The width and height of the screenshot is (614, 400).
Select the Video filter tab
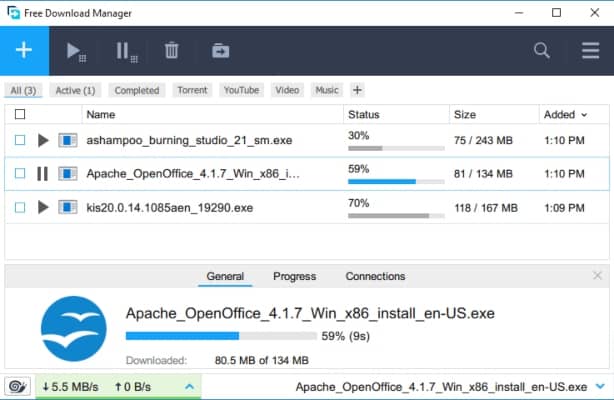coord(287,90)
